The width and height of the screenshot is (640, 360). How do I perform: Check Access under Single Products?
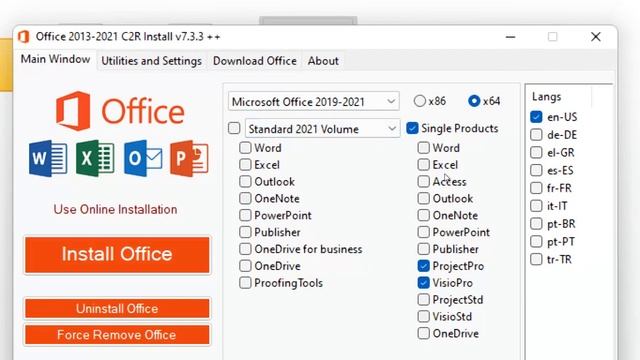442,181
